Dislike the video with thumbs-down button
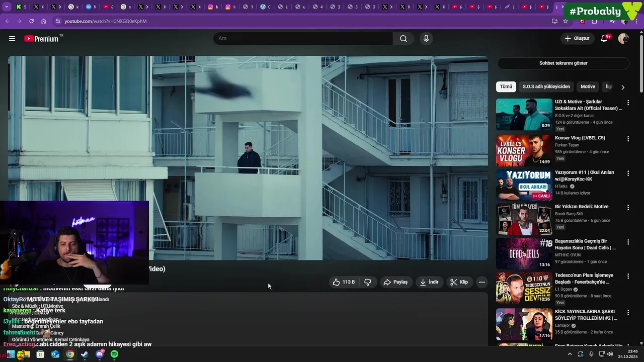 pyautogui.click(x=368, y=282)
